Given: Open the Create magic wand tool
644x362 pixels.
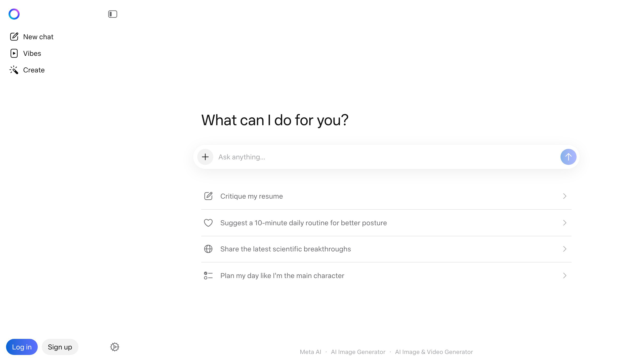Looking at the screenshot, I should [34, 70].
